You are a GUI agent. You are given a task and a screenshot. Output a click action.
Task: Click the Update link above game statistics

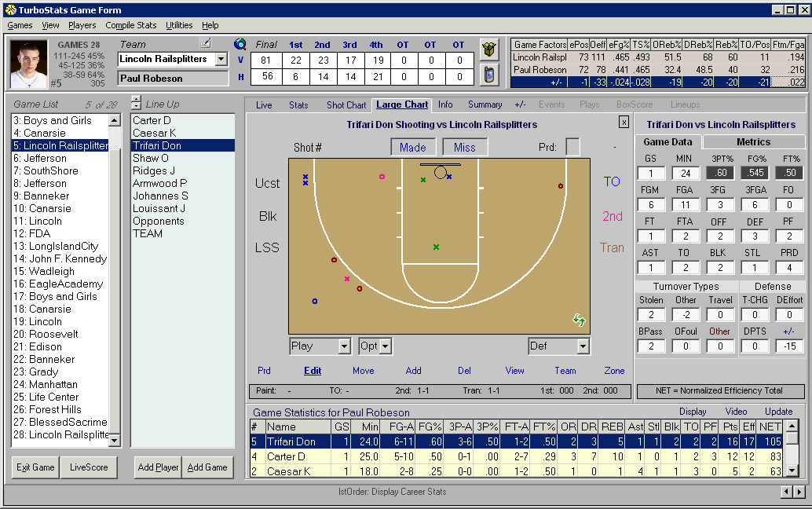778,411
